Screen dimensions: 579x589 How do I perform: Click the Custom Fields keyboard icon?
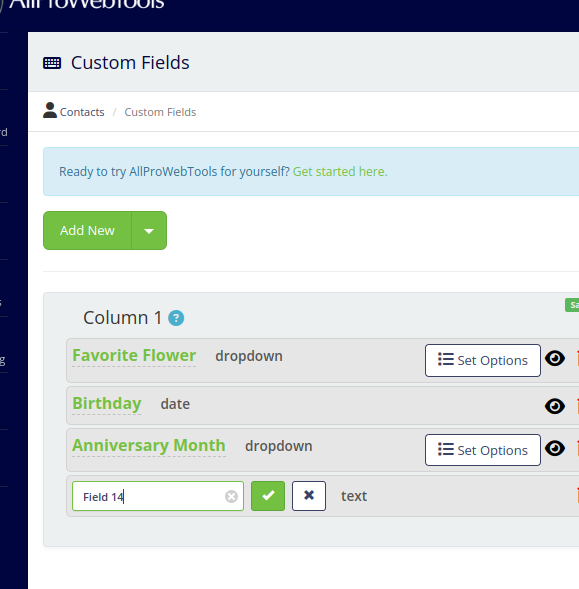tap(52, 63)
